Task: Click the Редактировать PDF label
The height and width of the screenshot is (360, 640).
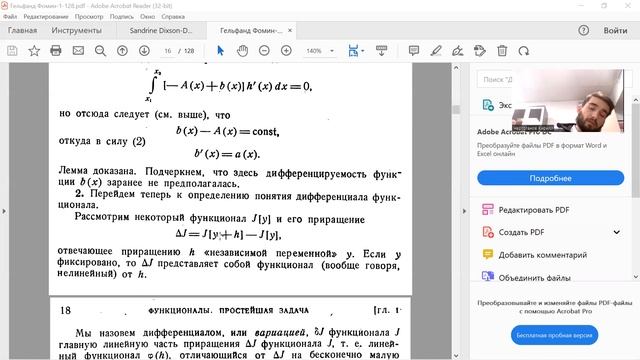Action: [534, 210]
